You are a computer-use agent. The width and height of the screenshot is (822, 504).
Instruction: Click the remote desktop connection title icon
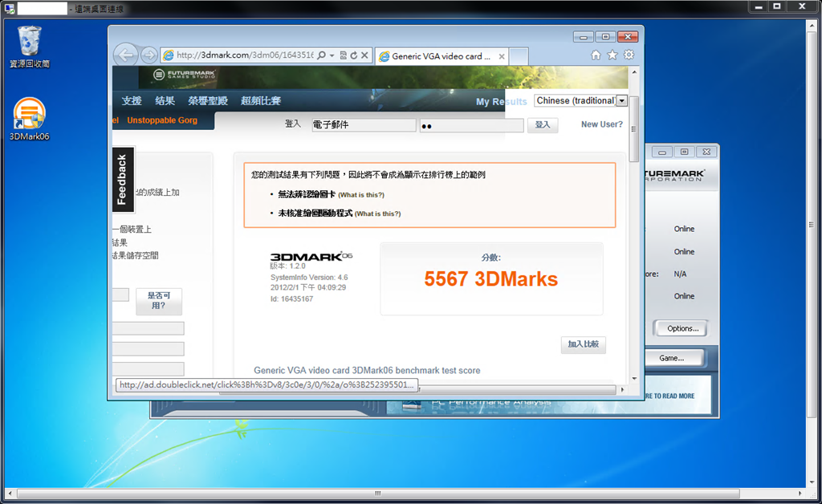pos(10,8)
